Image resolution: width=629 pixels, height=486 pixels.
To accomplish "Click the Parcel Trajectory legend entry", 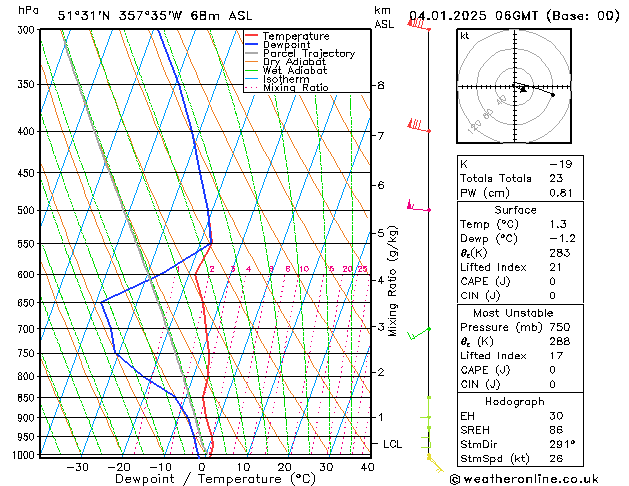I will pyautogui.click(x=308, y=54).
